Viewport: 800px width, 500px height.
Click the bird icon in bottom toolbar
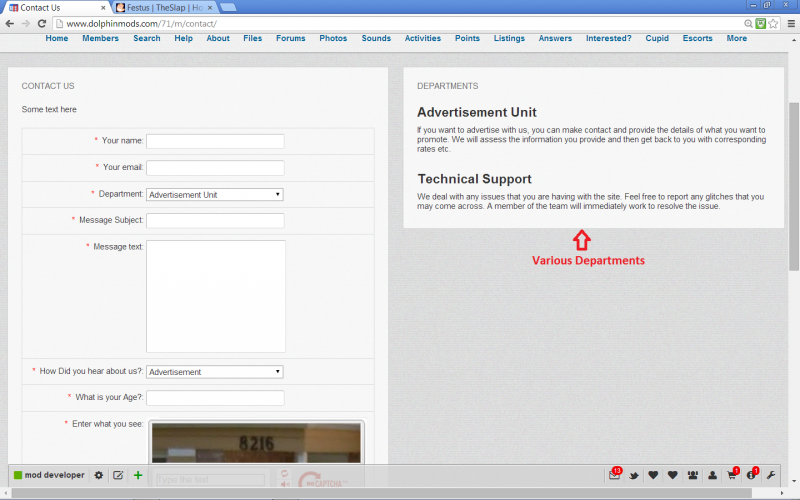tap(634, 476)
